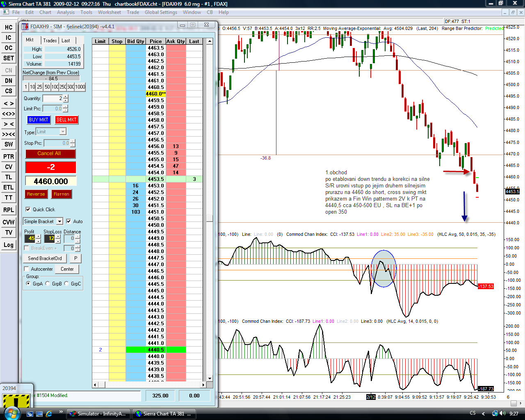The height and width of the screenshot is (420, 525).
Task: Open Internet Explorer from Quick Launch
Action: click(x=49, y=414)
